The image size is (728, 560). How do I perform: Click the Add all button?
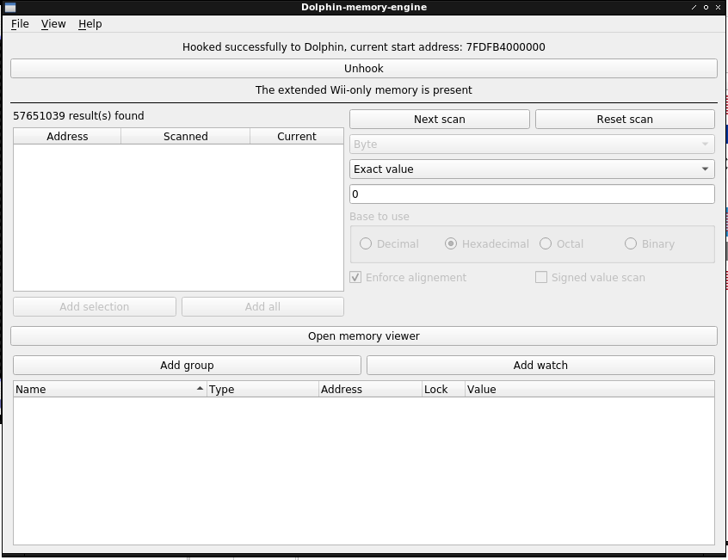262,307
